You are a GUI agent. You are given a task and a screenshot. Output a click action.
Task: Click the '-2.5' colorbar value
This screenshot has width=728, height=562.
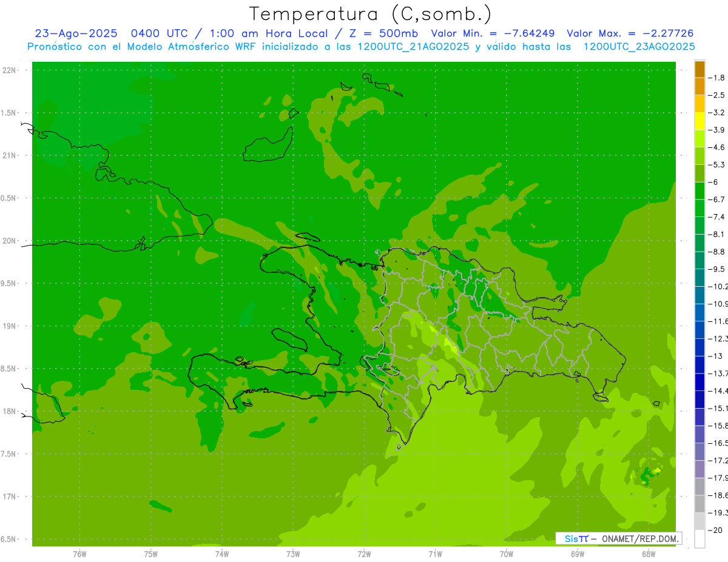click(x=716, y=95)
